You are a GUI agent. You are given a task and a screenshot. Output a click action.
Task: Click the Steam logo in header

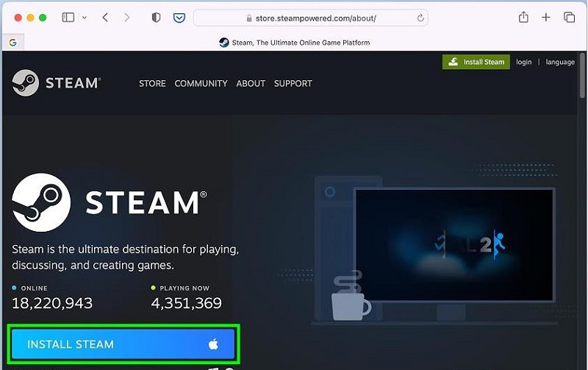[x=56, y=83]
